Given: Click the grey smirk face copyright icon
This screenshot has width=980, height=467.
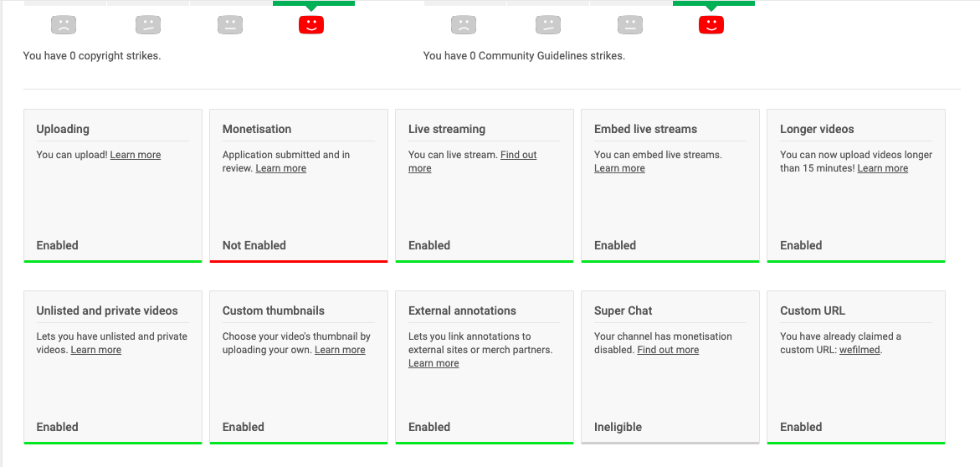Looking at the screenshot, I should [x=149, y=25].
